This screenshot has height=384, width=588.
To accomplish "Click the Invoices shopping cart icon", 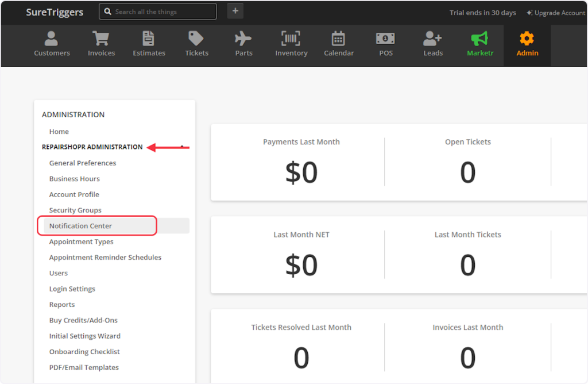I will [x=101, y=39].
